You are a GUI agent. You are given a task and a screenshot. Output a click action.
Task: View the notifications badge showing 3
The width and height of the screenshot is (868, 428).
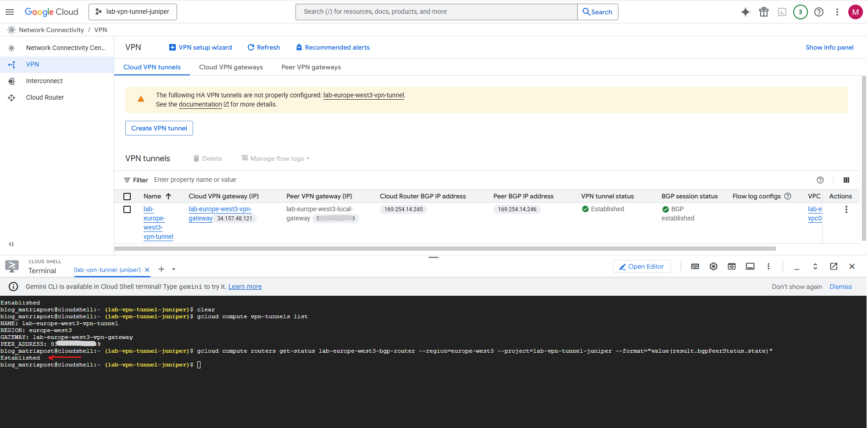click(x=801, y=12)
